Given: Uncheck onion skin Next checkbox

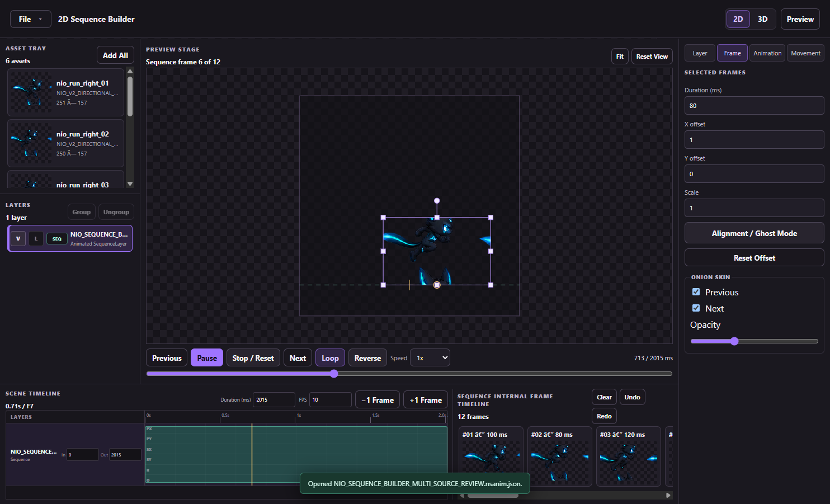Looking at the screenshot, I should click(696, 308).
